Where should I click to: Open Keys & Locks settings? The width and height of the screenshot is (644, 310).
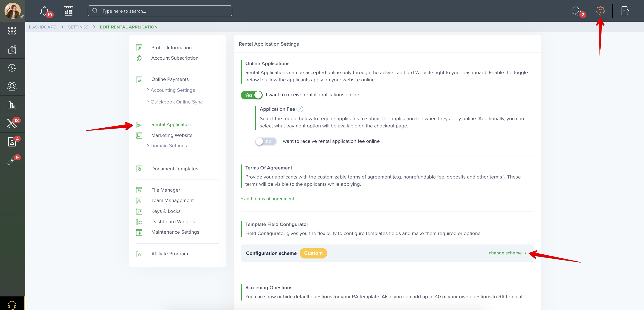(x=166, y=211)
